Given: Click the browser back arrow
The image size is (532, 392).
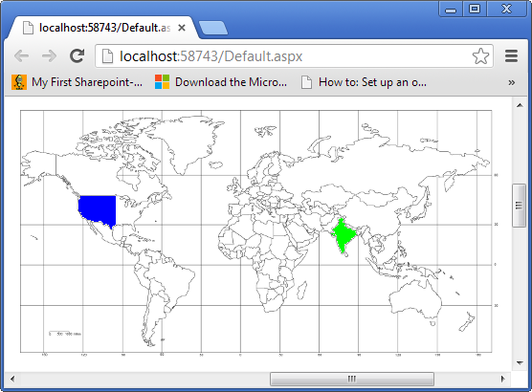Looking at the screenshot, I should (21, 56).
